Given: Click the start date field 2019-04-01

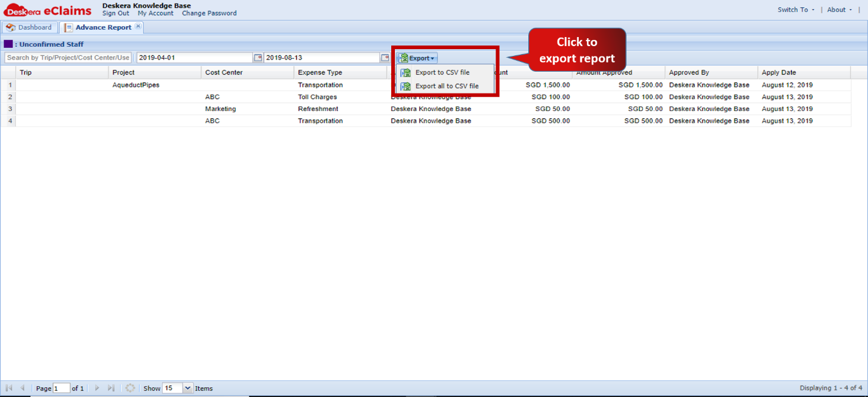Looking at the screenshot, I should tap(195, 58).
